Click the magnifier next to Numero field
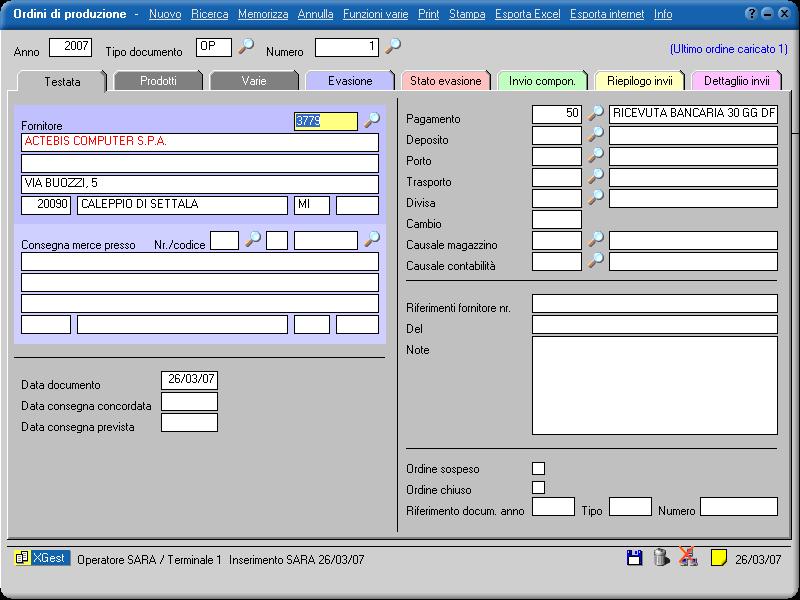Image resolution: width=800 pixels, height=600 pixels. pyautogui.click(x=393, y=46)
